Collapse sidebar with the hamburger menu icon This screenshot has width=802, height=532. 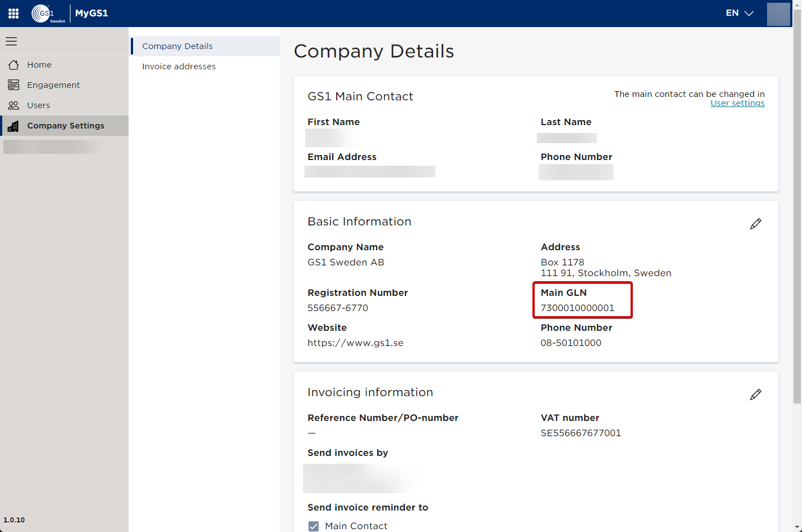click(x=11, y=41)
